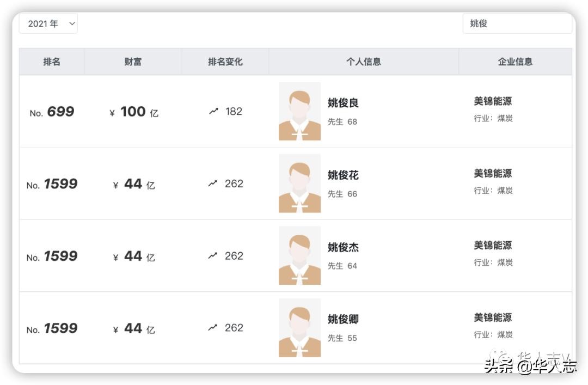Click the trend arrow in 姚俊杰's row
Viewport: 588px width, 385px height.
[x=213, y=255]
